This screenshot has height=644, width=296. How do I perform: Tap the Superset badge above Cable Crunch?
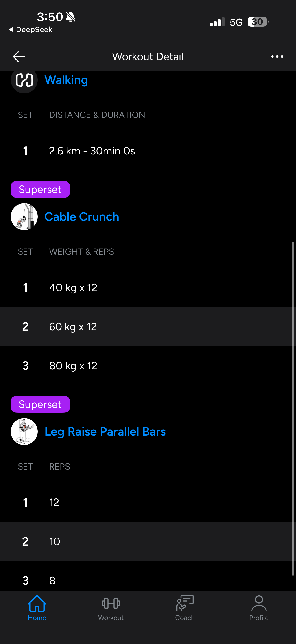[40, 190]
